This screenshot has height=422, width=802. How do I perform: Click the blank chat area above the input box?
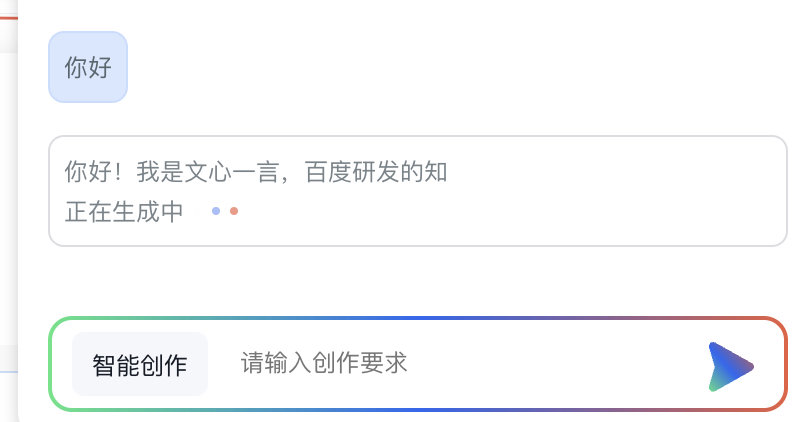pyautogui.click(x=400, y=282)
